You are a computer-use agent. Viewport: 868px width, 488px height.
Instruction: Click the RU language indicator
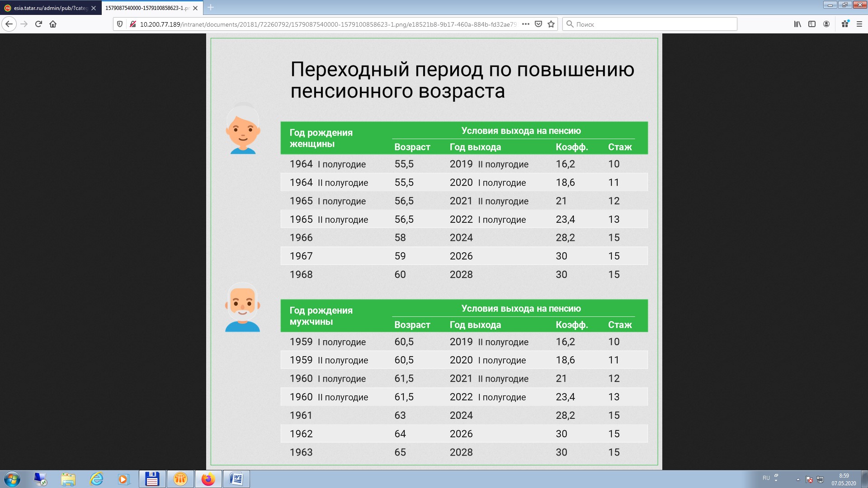pyautogui.click(x=766, y=478)
